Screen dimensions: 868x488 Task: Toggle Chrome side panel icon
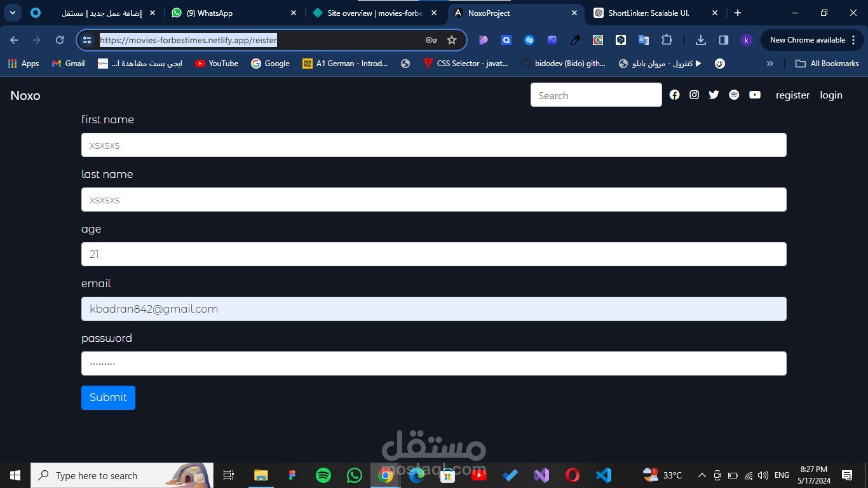point(724,40)
